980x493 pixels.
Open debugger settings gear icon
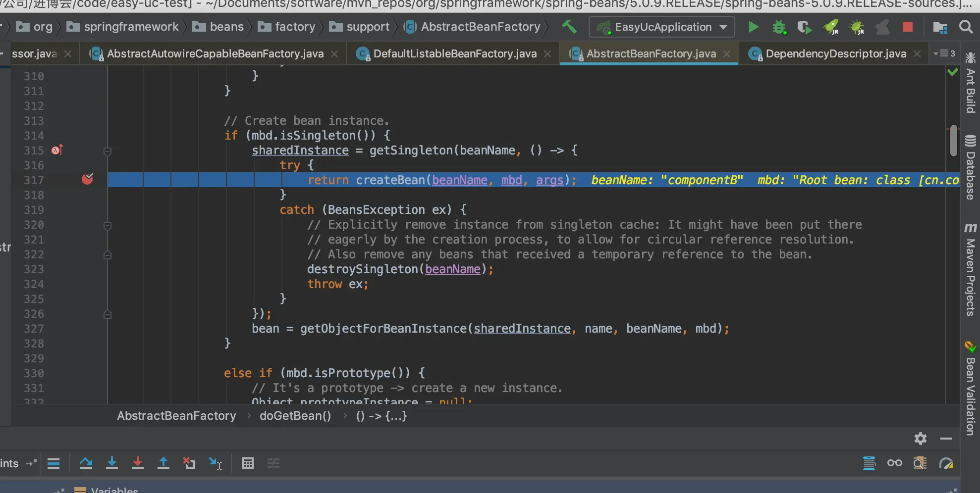click(x=921, y=439)
